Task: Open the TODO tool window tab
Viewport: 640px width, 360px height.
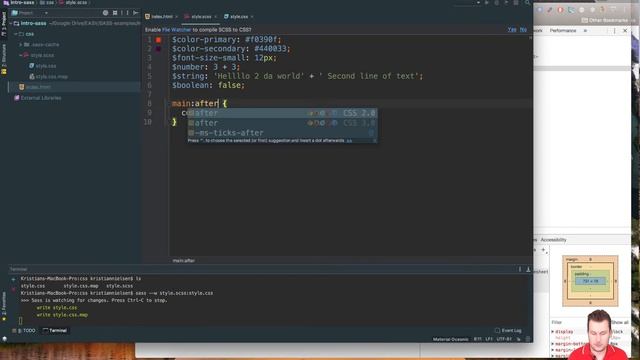Action: tap(25, 331)
